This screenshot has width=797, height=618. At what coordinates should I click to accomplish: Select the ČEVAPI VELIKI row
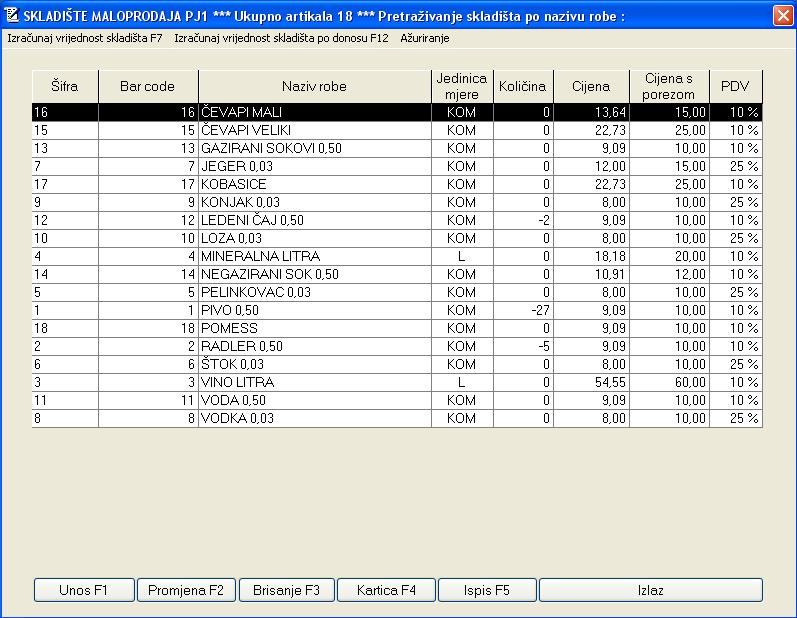[x=397, y=131]
